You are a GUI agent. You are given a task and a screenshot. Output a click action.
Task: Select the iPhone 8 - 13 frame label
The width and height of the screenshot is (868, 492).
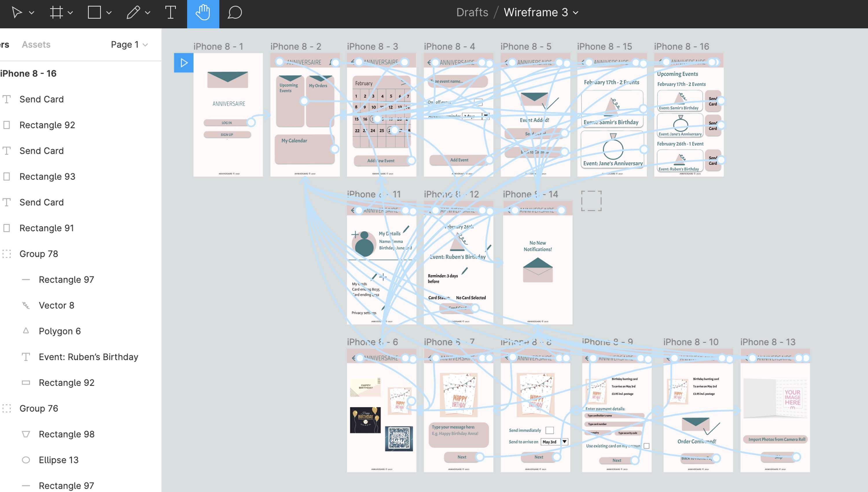tap(768, 342)
